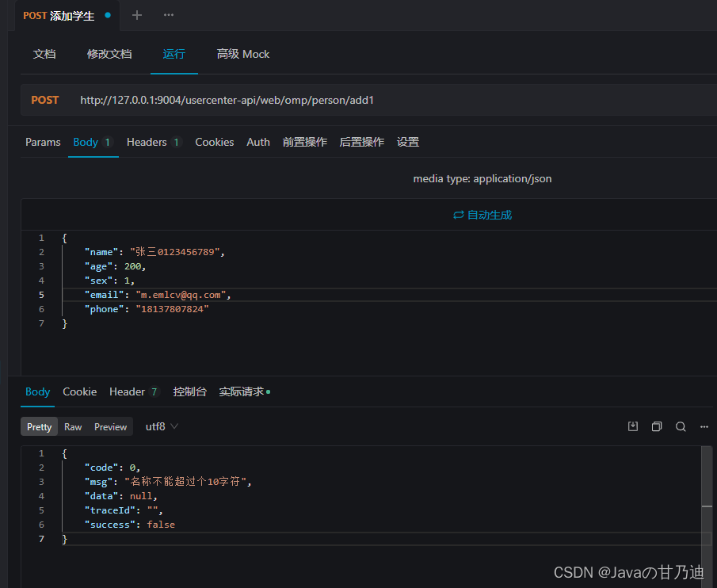
Task: Copy the response body with copy icon
Action: point(657,426)
